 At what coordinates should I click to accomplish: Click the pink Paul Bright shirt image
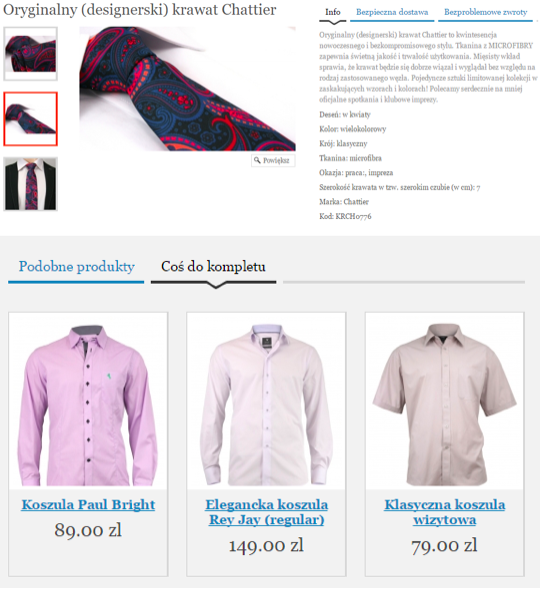[x=88, y=404]
